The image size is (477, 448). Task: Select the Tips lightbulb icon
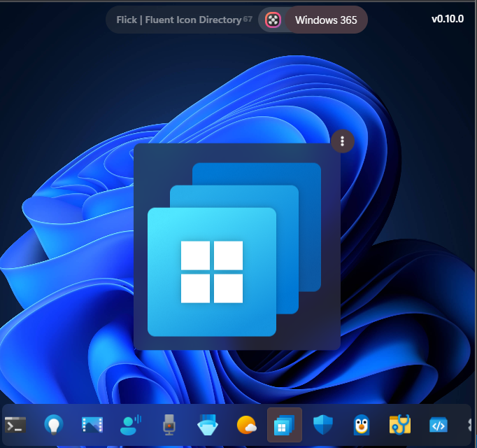click(x=54, y=425)
